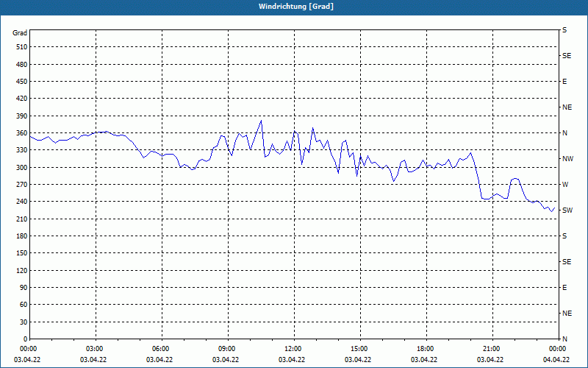Click the 0 y-axis value
The height and width of the screenshot is (368, 588).
tap(26, 339)
